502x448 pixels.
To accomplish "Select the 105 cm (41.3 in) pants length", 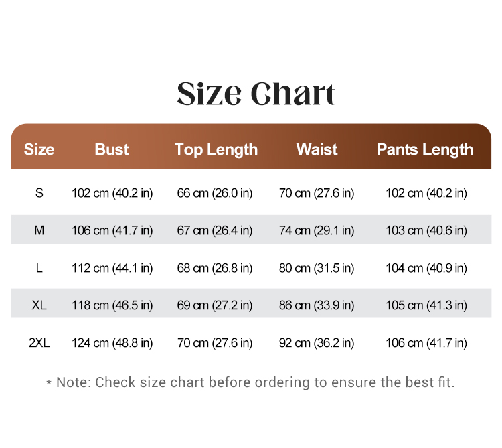I will [x=426, y=305].
